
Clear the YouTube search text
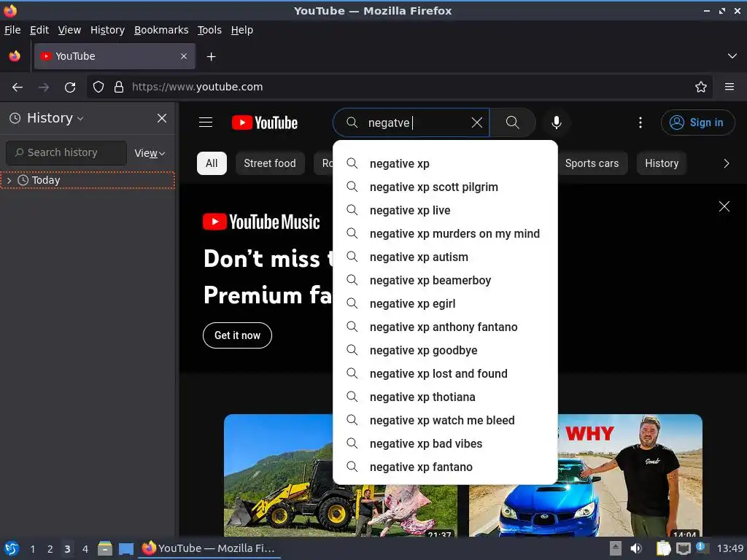(476, 122)
